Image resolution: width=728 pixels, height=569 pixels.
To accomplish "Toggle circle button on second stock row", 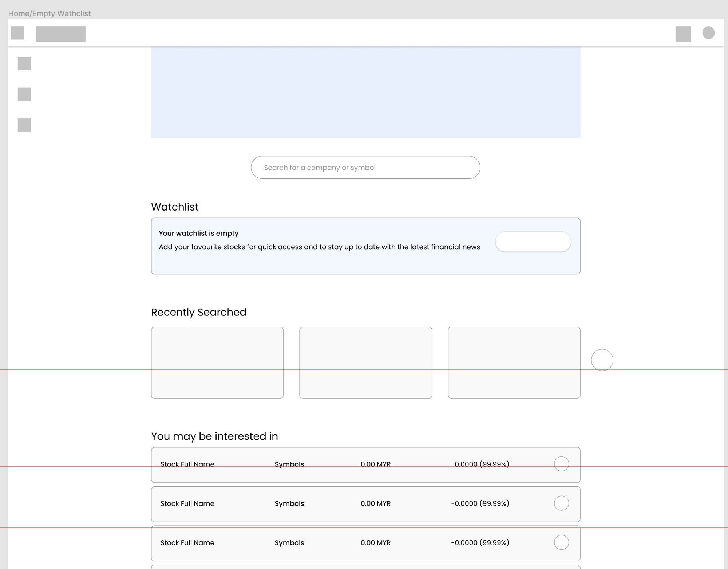I will [561, 503].
